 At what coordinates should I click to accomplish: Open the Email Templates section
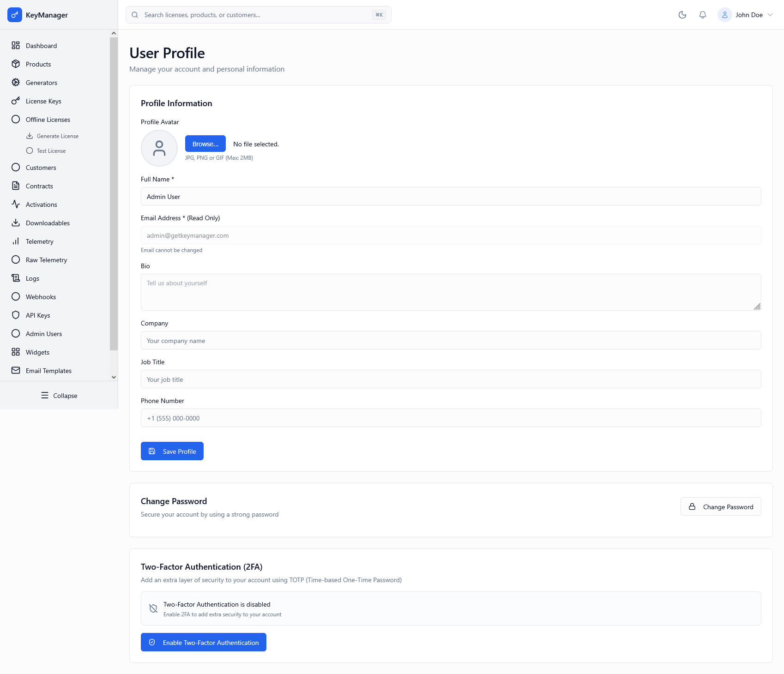pos(48,370)
